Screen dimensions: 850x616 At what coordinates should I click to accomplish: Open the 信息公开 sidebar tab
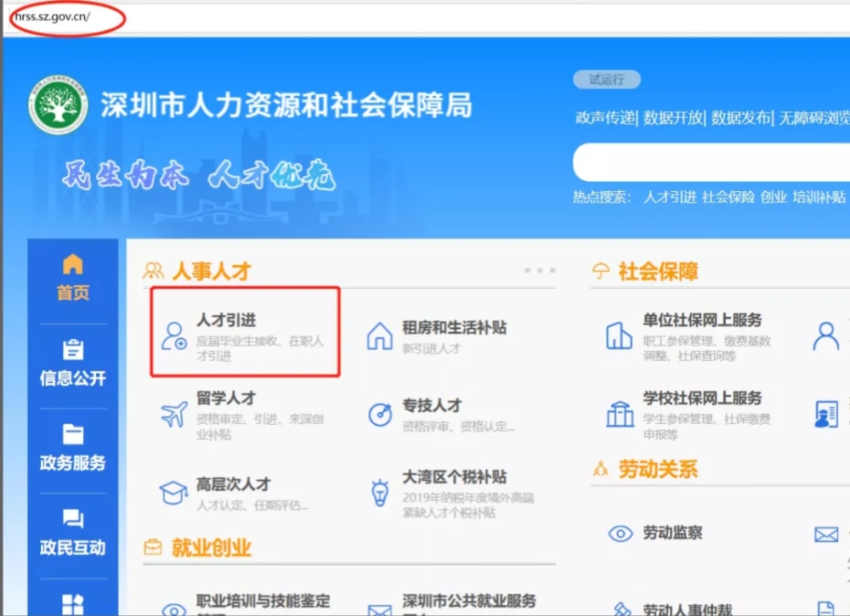point(72,362)
